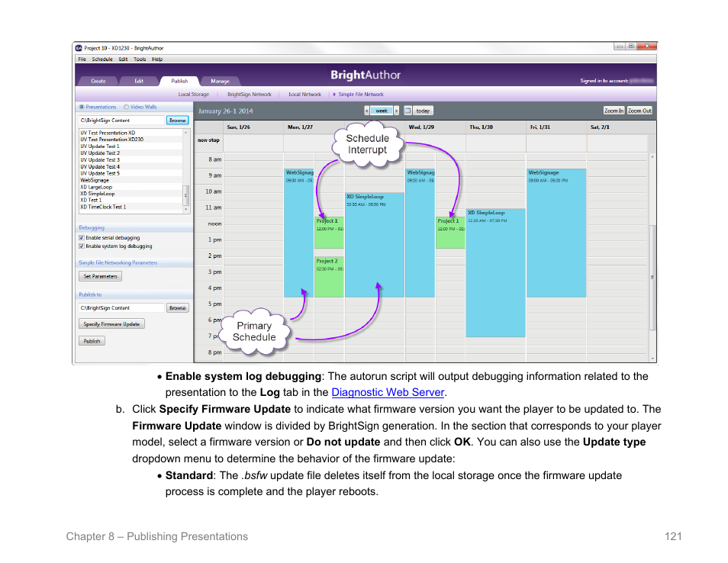Select UV Update Test 5 in list
This screenshot has width=728, height=563.
click(131, 173)
